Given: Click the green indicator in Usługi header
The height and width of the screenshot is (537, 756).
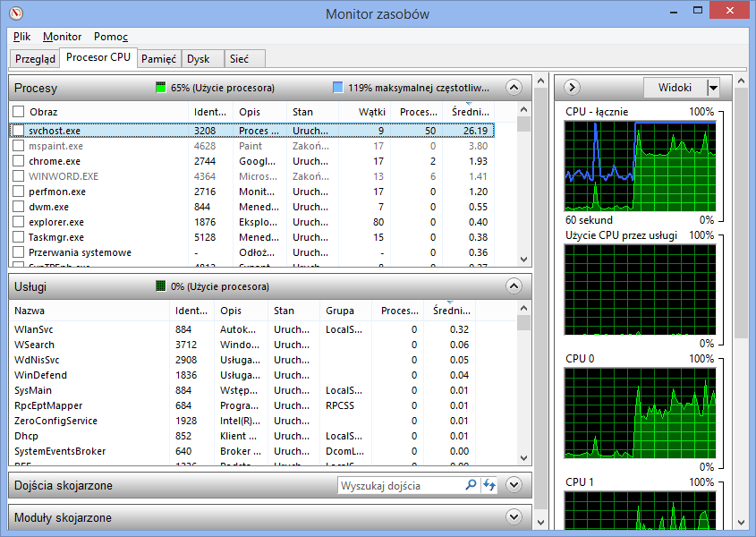Looking at the screenshot, I should click(x=160, y=286).
